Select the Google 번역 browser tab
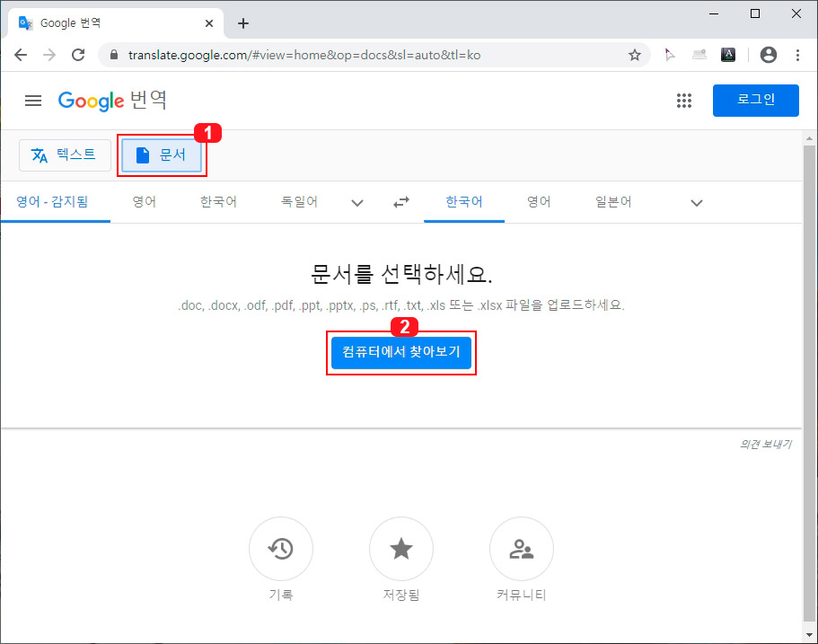Screen dimensions: 818x644 (116, 23)
